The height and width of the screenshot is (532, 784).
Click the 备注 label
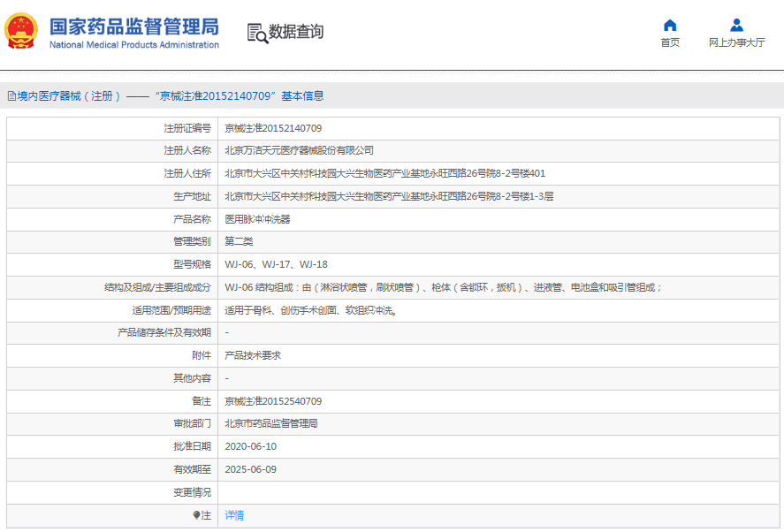coord(202,401)
